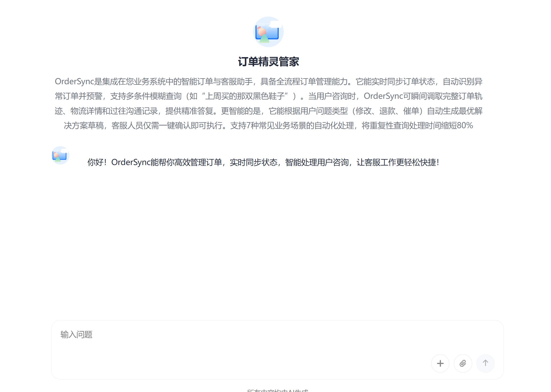551x392 pixels.
Task: Click the quoted phrase 上周买的那双黑色鞋子
Action: (245, 96)
